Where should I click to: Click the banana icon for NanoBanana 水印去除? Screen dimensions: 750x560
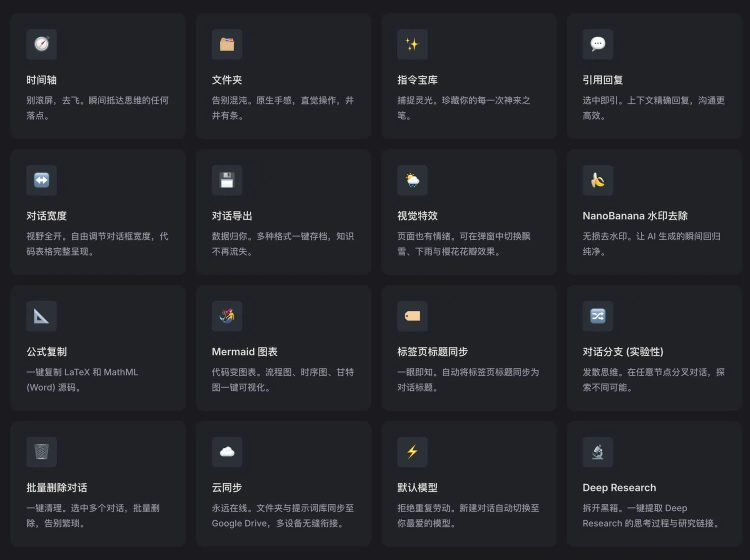(598, 180)
